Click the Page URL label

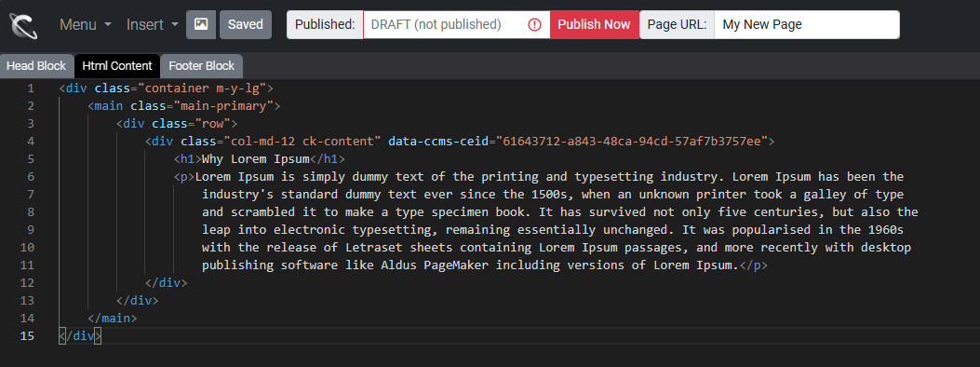pos(677,24)
